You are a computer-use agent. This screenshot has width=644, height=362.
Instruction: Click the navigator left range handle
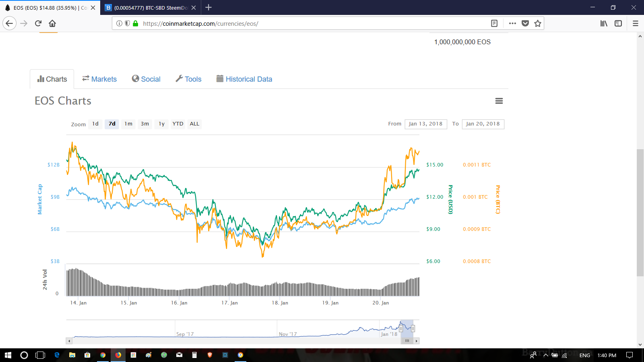click(x=401, y=329)
